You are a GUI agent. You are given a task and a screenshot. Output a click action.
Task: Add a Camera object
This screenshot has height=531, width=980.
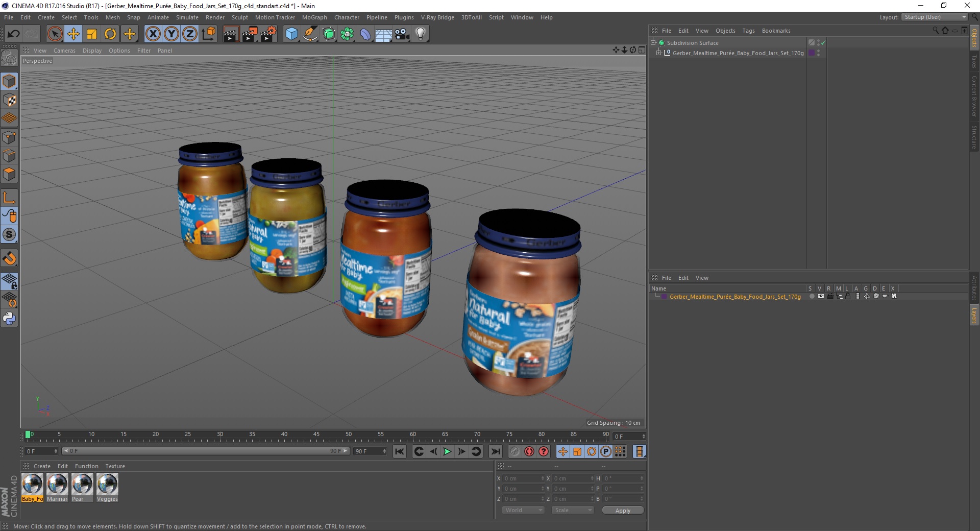pos(402,34)
